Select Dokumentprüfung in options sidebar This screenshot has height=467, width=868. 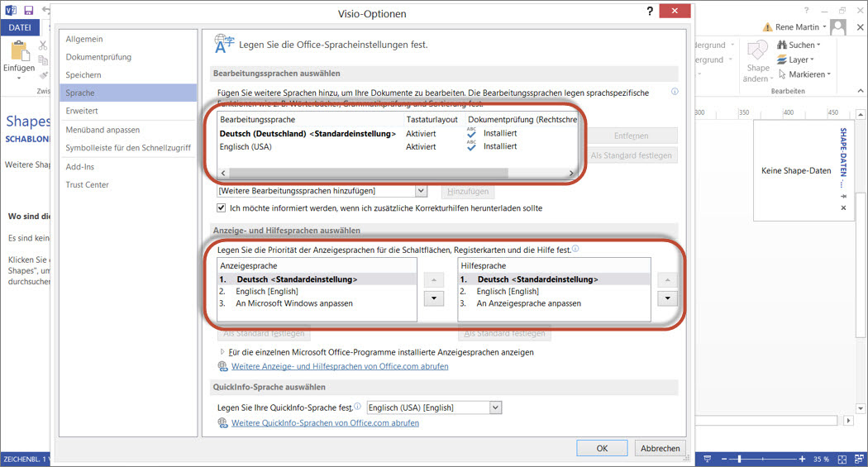(128, 57)
